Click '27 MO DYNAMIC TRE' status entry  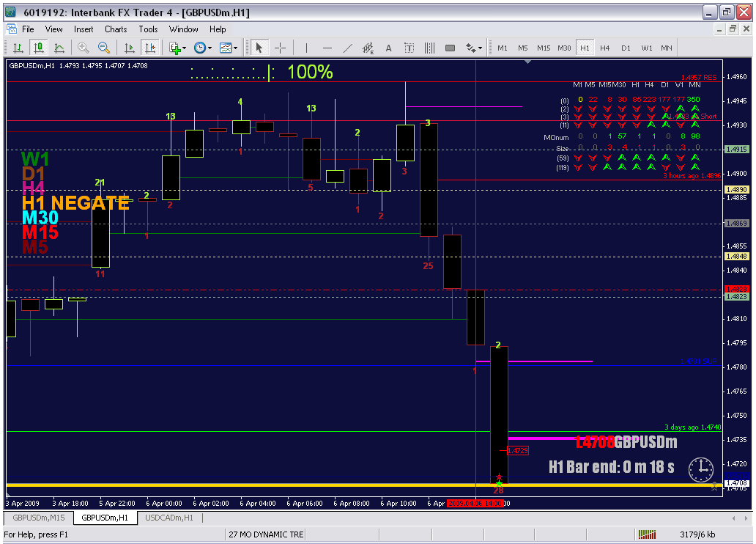pyautogui.click(x=266, y=534)
